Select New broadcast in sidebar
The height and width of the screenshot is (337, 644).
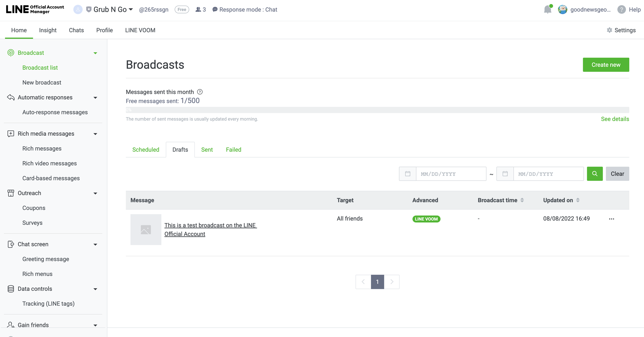click(x=42, y=83)
